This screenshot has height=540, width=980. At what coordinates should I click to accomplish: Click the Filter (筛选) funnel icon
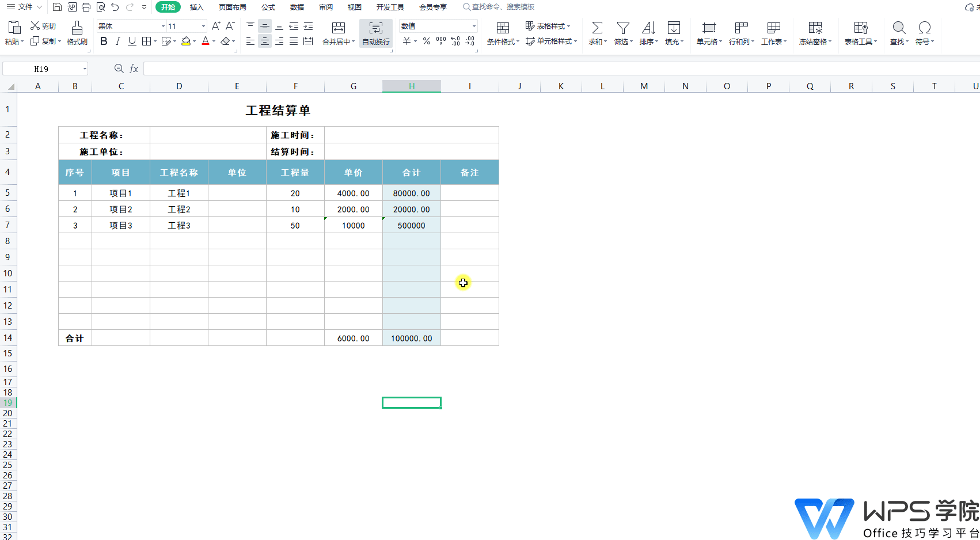623,28
